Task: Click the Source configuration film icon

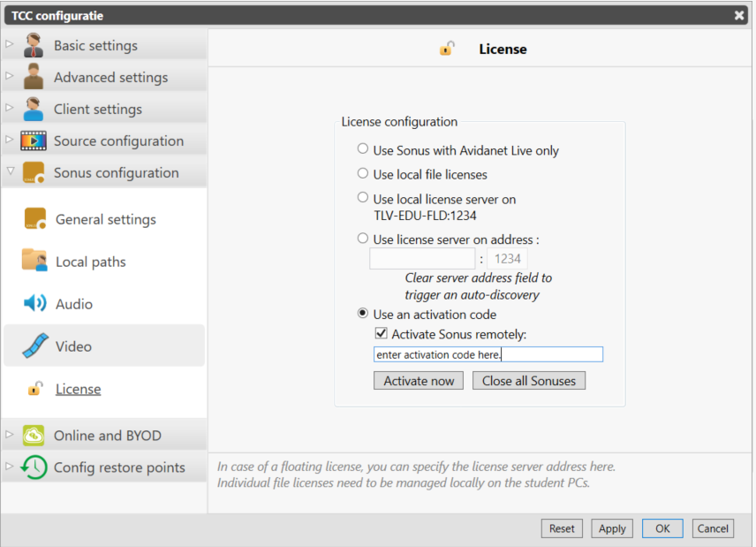Action: 34,141
